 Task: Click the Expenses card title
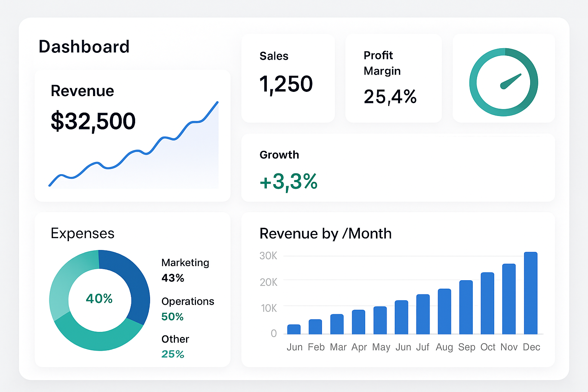(83, 234)
